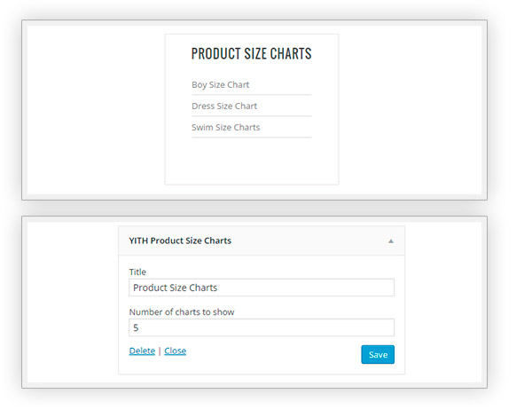Close the widget settings via Close link

click(176, 351)
